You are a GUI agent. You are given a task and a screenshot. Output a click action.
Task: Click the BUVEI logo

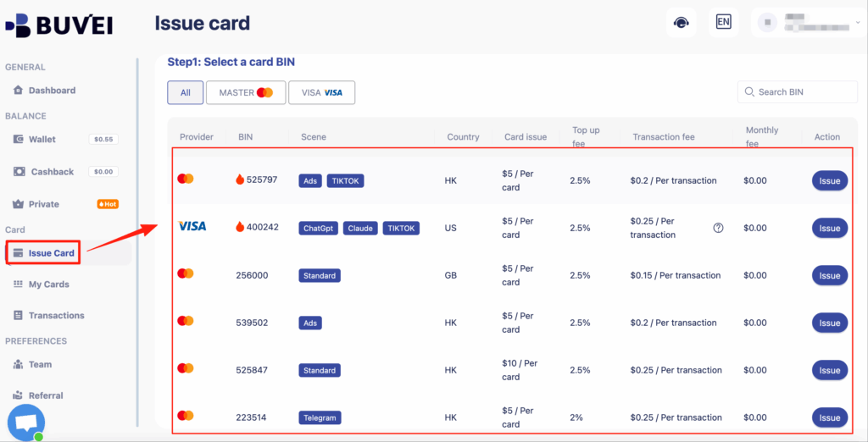pos(58,25)
